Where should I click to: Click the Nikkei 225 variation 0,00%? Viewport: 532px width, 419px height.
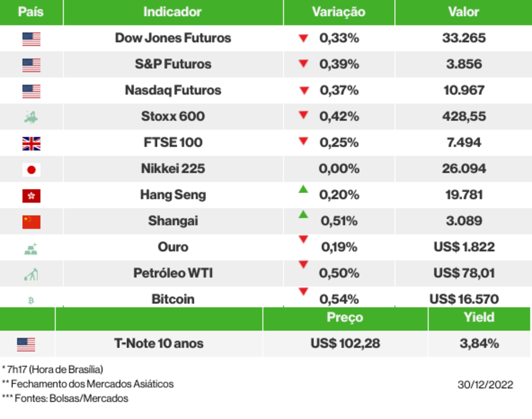[x=338, y=169]
